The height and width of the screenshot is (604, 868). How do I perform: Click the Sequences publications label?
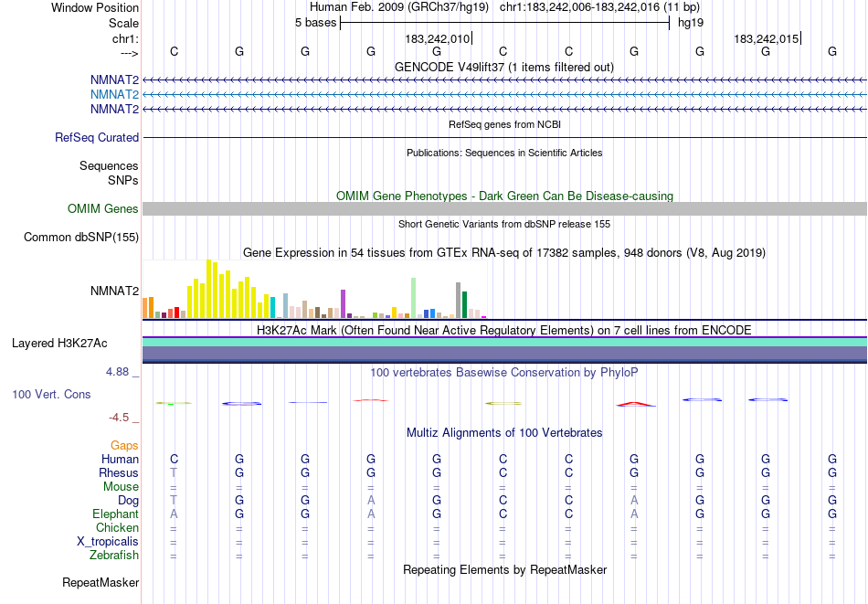tap(109, 165)
